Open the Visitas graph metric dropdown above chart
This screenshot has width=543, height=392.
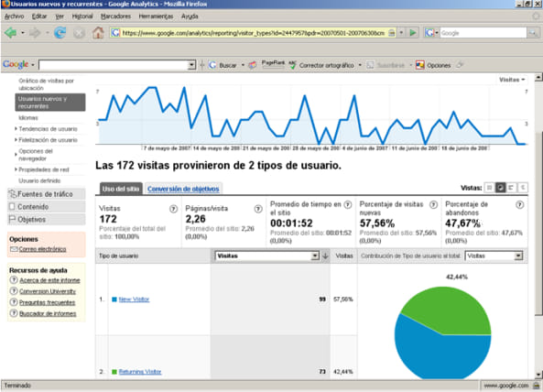(512, 80)
